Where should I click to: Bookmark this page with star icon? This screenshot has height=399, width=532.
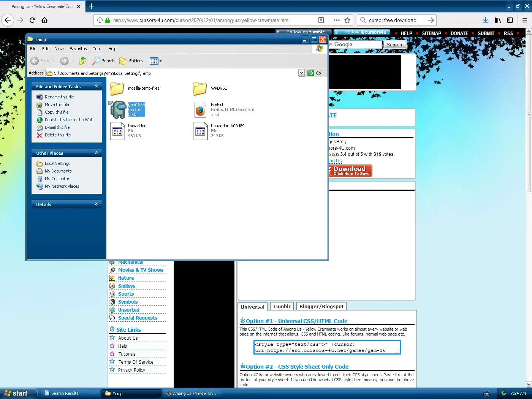[347, 20]
